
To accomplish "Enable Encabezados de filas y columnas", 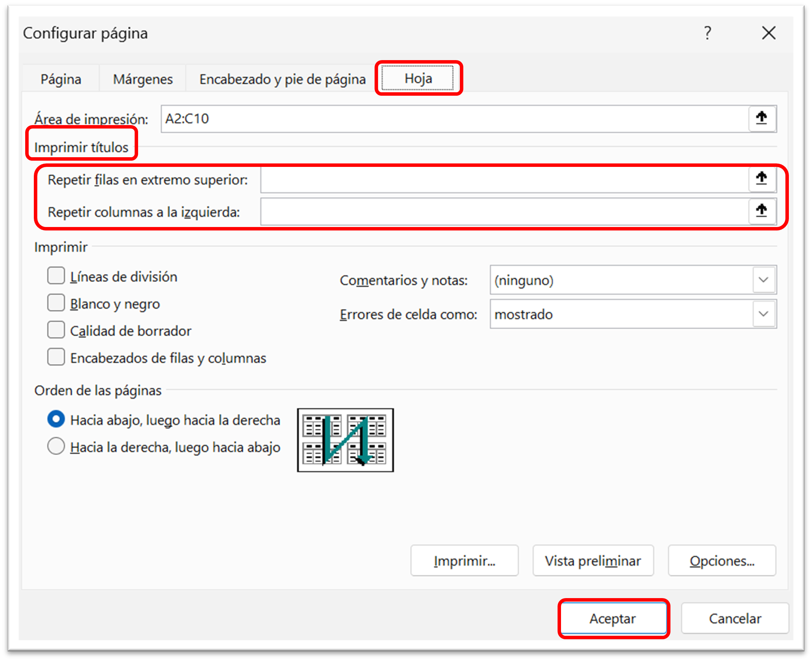I will [x=56, y=357].
